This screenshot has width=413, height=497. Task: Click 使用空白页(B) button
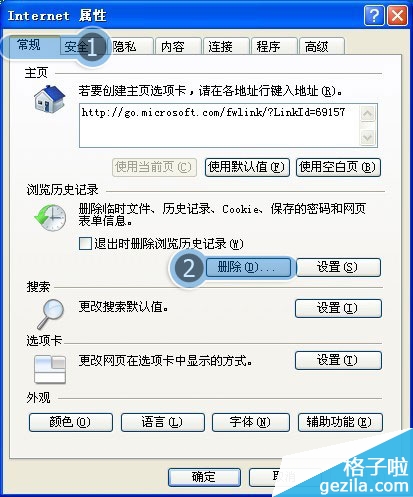tap(338, 167)
